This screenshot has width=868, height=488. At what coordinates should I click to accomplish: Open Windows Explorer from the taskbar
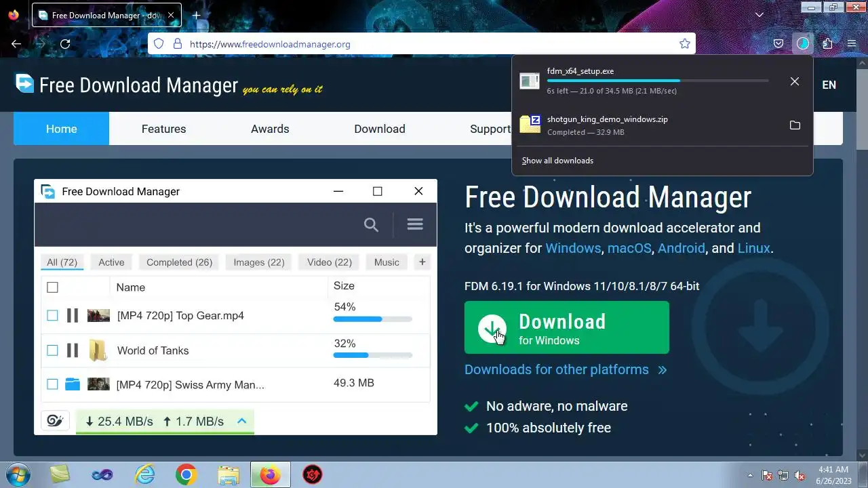point(228,474)
